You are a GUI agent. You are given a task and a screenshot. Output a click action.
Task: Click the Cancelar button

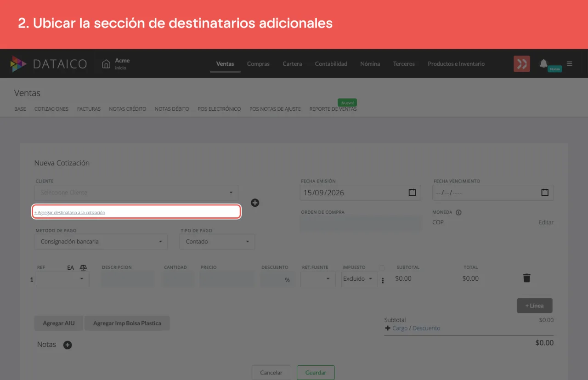coord(271,373)
